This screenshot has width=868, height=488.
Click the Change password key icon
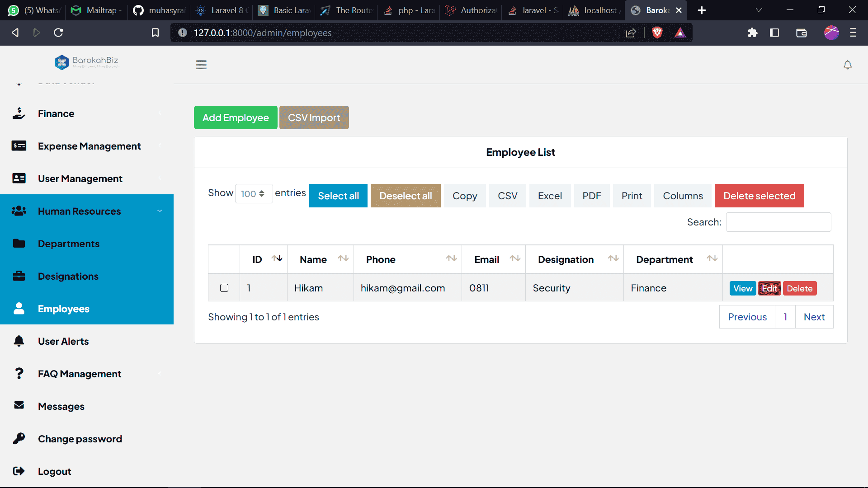coord(19,438)
